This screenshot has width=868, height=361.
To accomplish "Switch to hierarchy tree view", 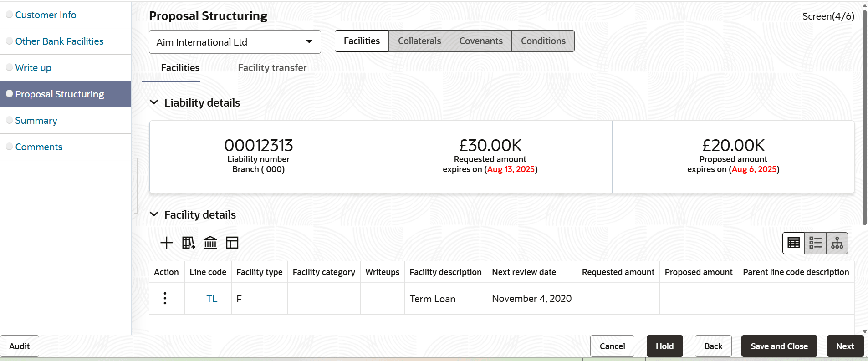I will coord(837,243).
